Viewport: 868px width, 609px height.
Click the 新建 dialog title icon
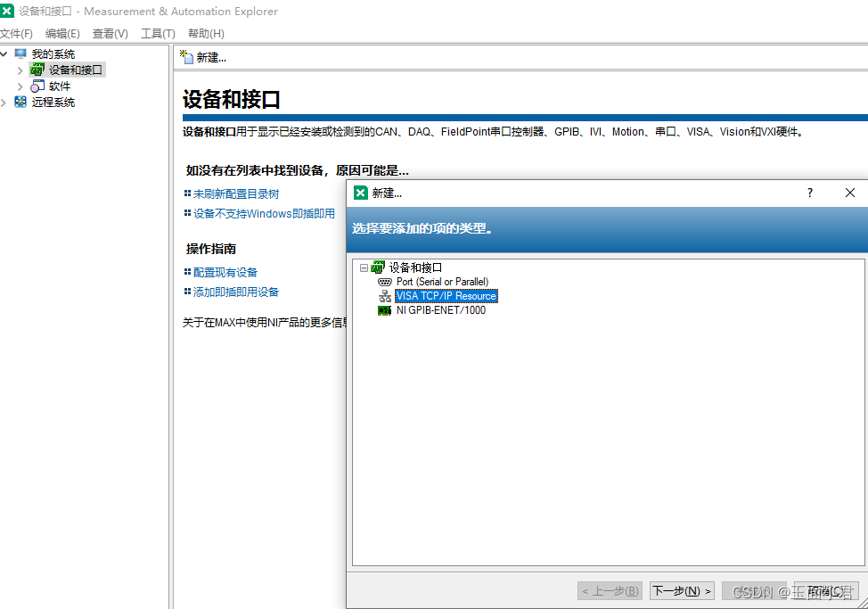click(x=360, y=193)
